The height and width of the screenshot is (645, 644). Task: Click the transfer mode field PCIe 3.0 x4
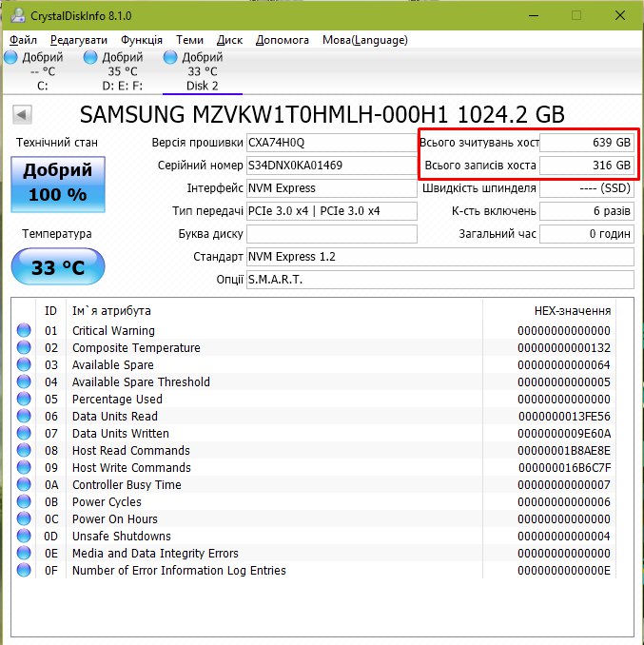pyautogui.click(x=331, y=211)
